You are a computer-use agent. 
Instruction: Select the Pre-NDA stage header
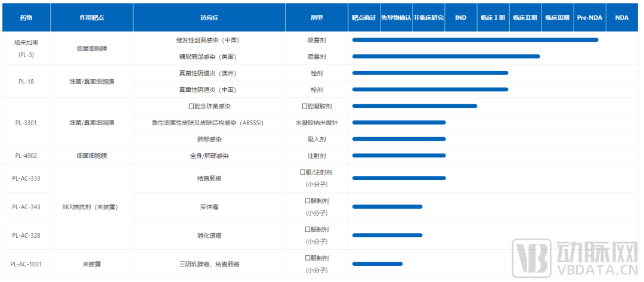click(590, 18)
